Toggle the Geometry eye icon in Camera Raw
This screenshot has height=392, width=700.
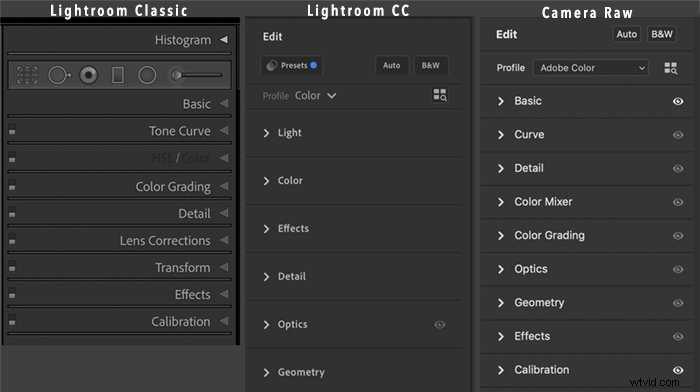pos(678,303)
